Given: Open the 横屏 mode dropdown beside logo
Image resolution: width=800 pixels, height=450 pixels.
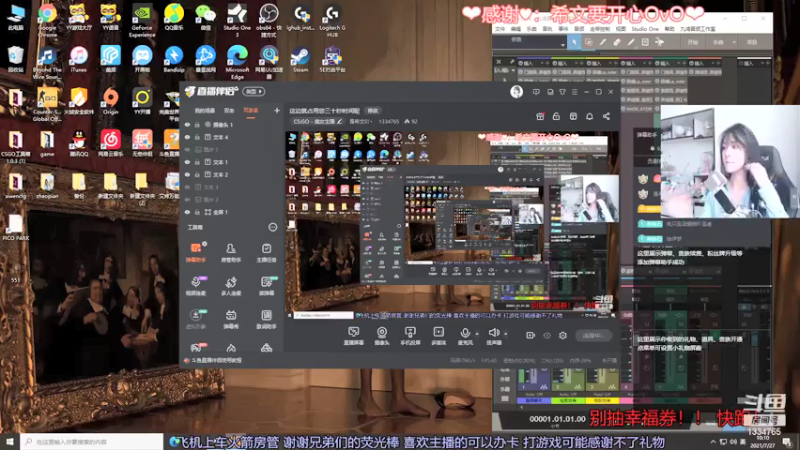Looking at the screenshot, I should point(254,92).
